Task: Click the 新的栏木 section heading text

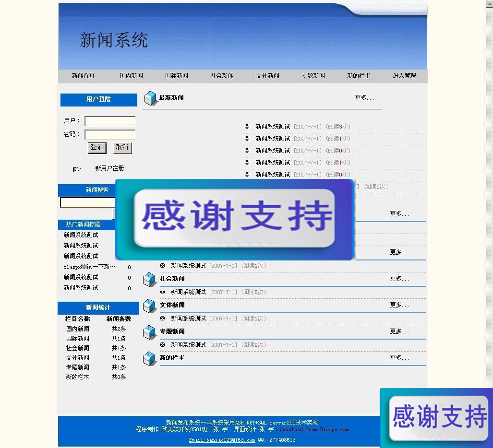Action: point(172,358)
